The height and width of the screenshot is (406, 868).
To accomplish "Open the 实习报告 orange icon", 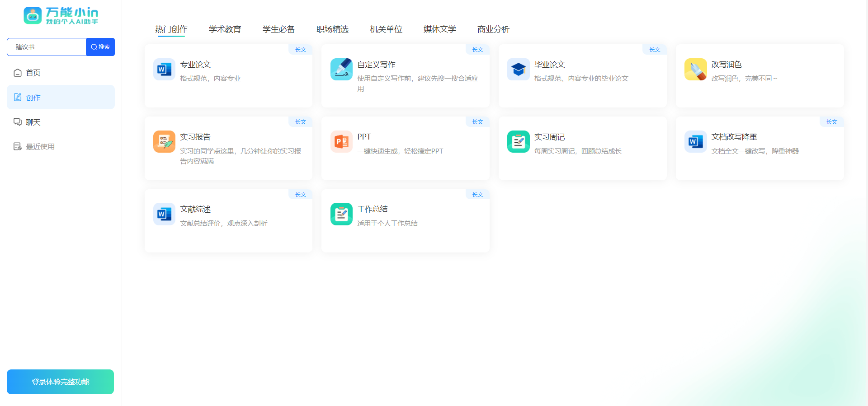I will [x=164, y=142].
